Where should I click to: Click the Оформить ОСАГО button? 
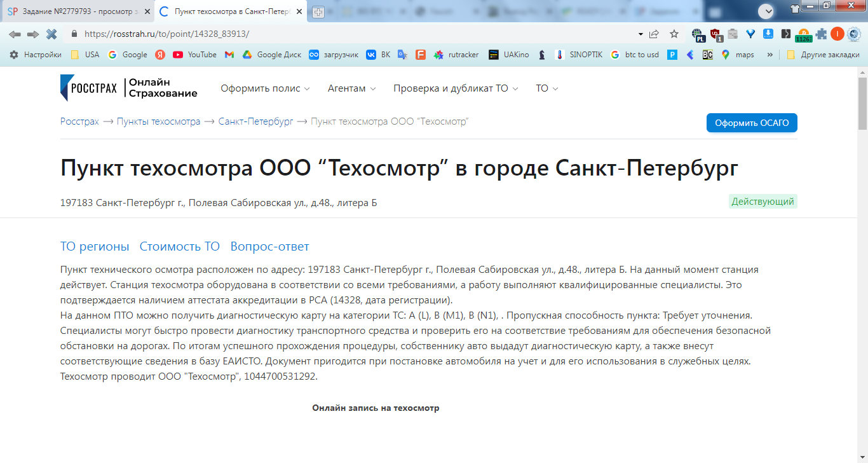coord(752,123)
